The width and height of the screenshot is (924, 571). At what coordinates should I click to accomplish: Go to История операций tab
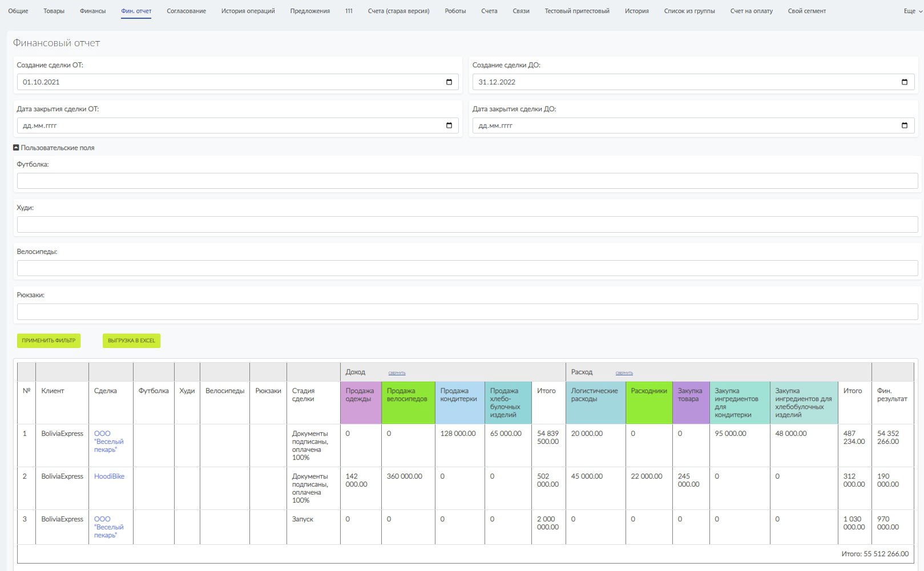[x=248, y=11]
